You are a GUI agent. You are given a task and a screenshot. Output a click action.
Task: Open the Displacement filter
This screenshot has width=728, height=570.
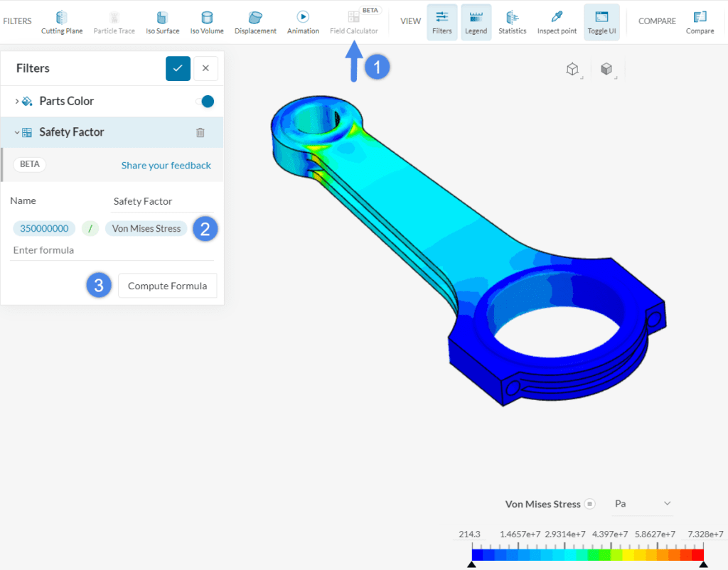(x=255, y=21)
